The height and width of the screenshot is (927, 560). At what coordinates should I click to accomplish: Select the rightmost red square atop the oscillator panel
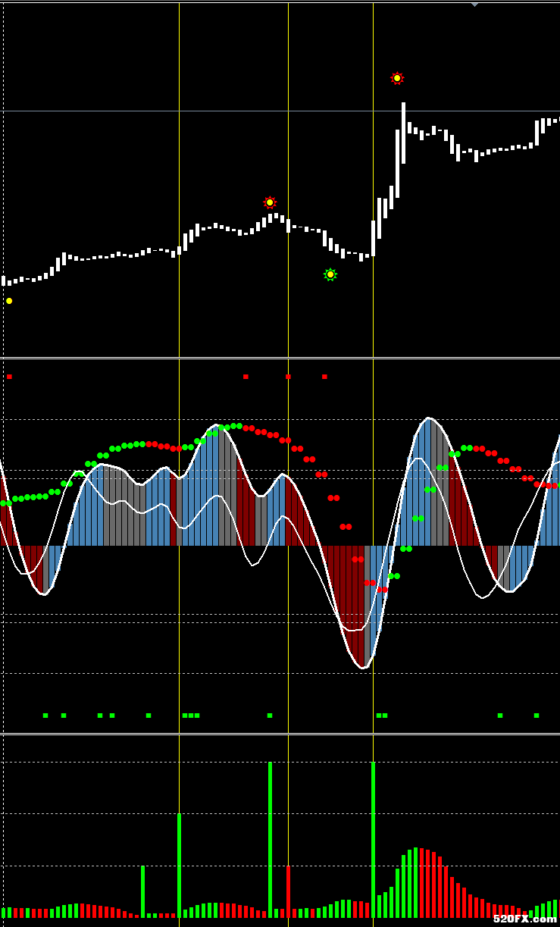324,376
